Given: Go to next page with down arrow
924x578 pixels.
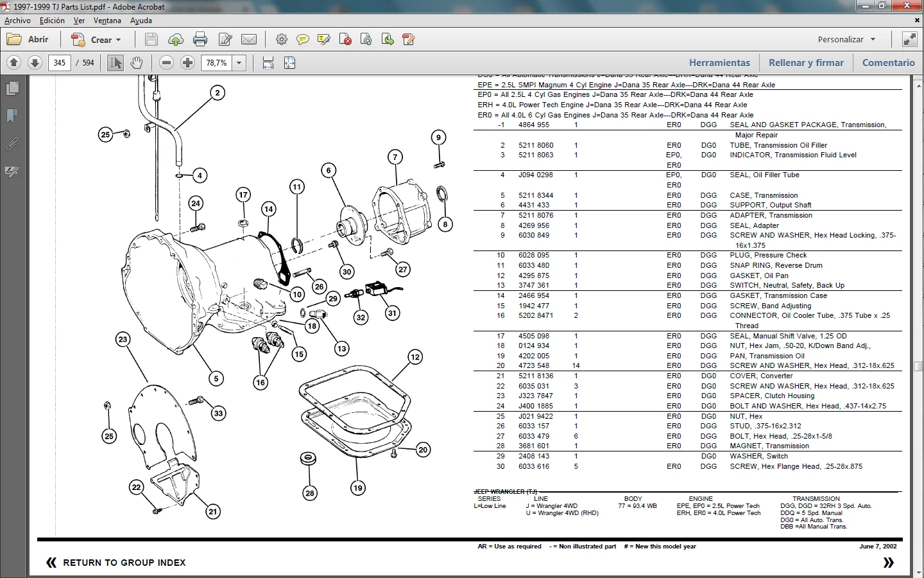Looking at the screenshot, I should tap(35, 63).
